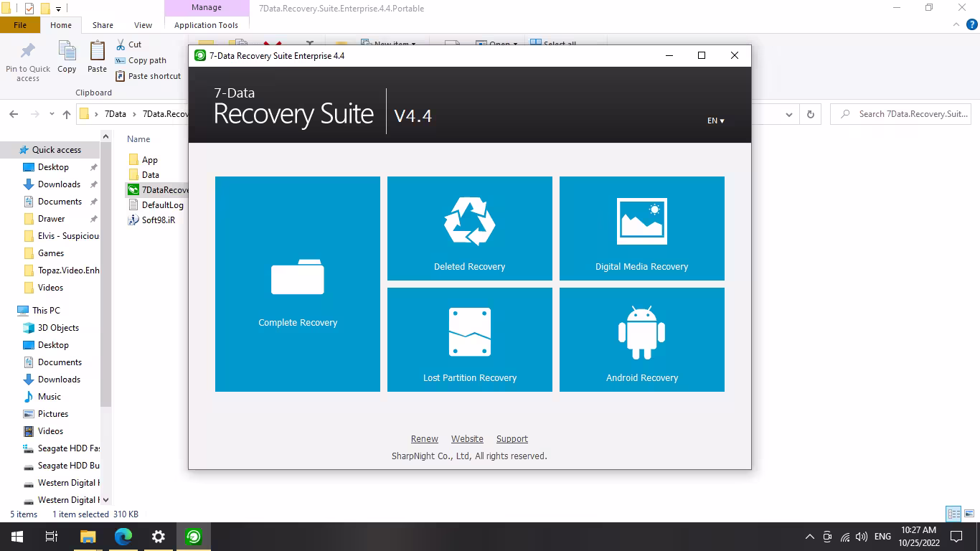Select the App folder
This screenshot has height=551, width=980.
click(149, 160)
